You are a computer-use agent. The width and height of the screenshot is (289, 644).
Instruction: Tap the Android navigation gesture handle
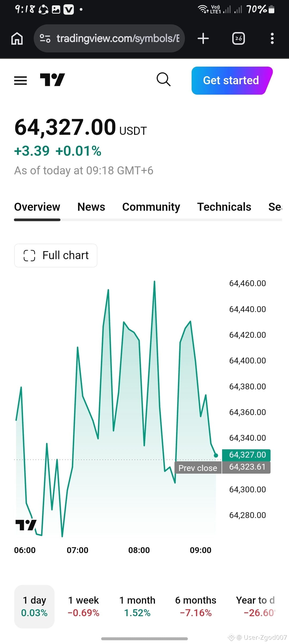(144, 639)
